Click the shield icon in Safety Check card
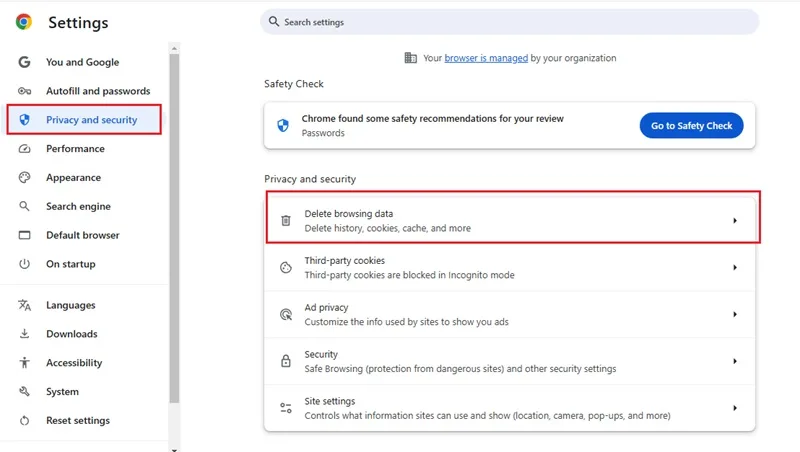Image resolution: width=800 pixels, height=452 pixels. [x=283, y=125]
